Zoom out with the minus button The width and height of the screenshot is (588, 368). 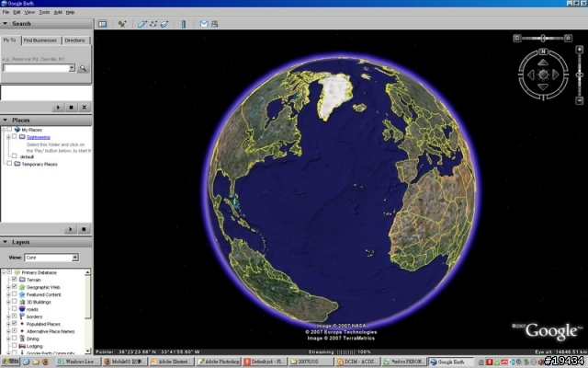pos(579,100)
